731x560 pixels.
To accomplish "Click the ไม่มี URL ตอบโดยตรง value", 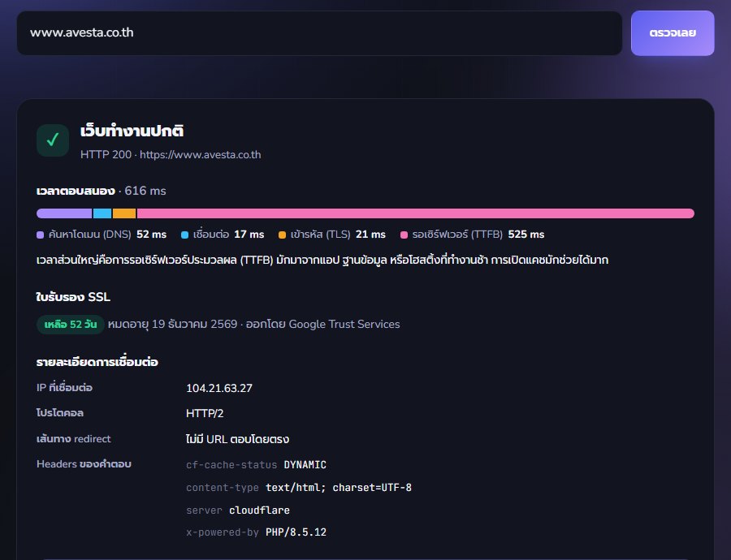I will pyautogui.click(x=237, y=439).
